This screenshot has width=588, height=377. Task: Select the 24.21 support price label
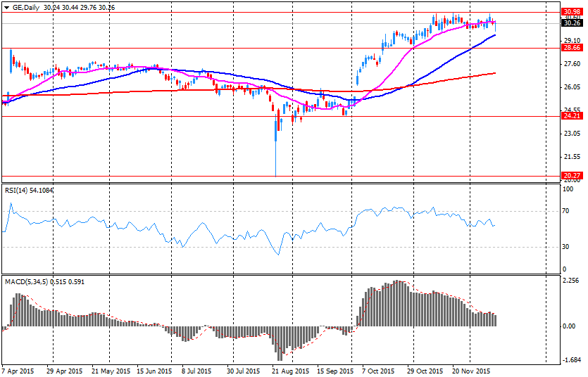coord(573,115)
